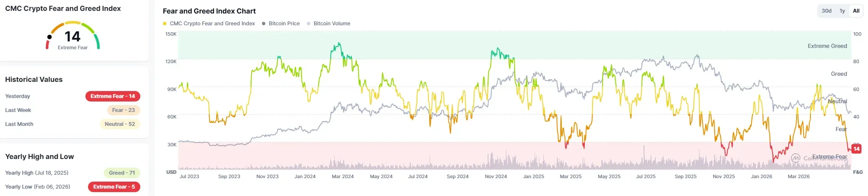Switch chart range to 1y

(x=842, y=11)
